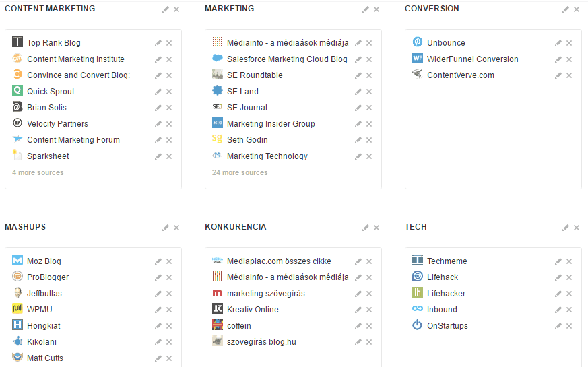Click the Moz Blog favicon
The height and width of the screenshot is (367, 588).
pyautogui.click(x=18, y=260)
